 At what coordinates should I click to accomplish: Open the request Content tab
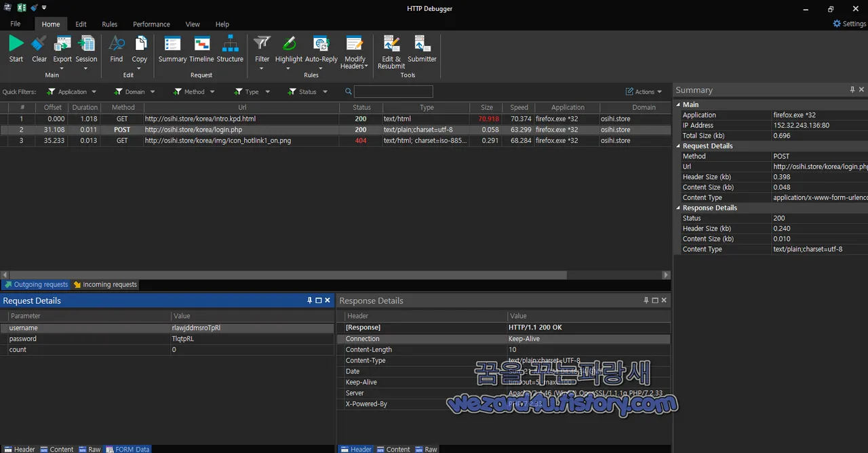[x=56, y=449]
